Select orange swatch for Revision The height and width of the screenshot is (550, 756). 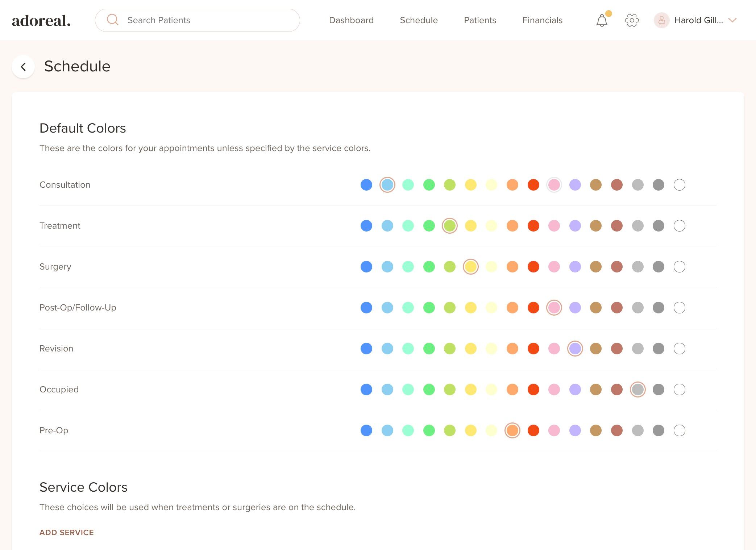tap(512, 349)
